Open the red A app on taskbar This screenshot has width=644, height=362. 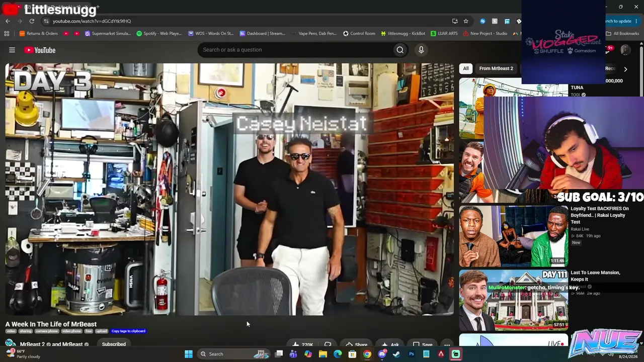point(441,354)
